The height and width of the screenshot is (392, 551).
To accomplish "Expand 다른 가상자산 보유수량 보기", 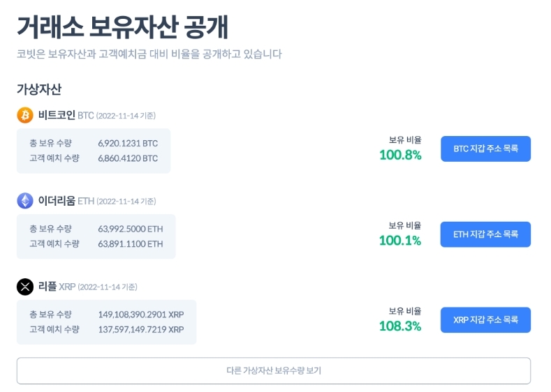I will (274, 371).
